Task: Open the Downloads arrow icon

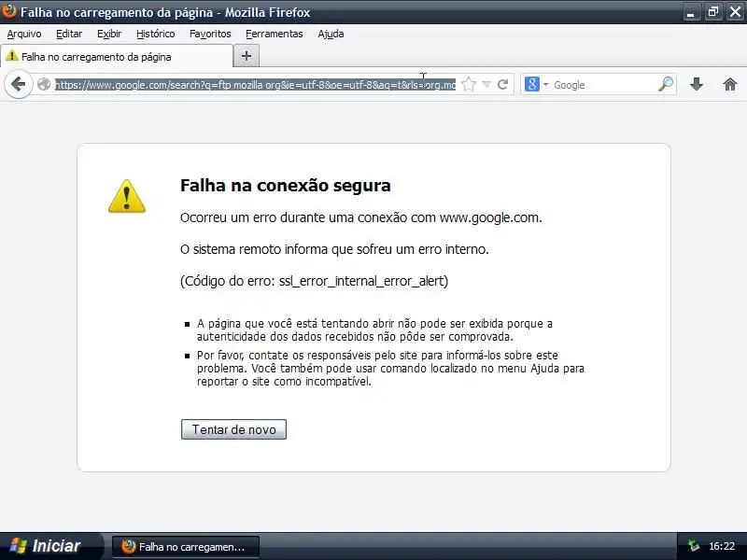Action: point(697,84)
